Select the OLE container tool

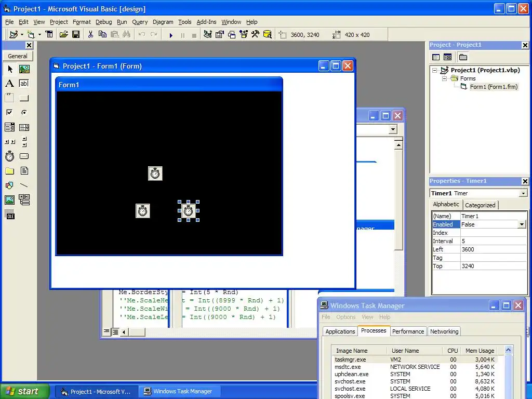tap(10, 215)
